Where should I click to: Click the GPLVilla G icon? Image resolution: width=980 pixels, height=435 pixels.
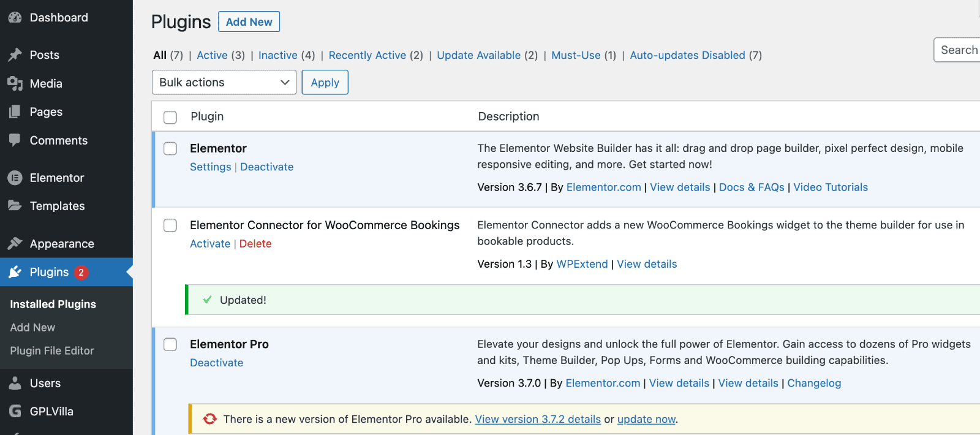pyautogui.click(x=15, y=411)
